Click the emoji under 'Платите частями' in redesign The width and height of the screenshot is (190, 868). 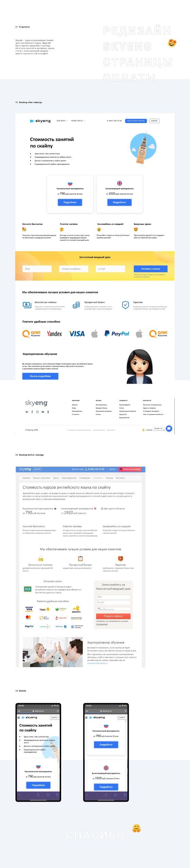point(62,230)
